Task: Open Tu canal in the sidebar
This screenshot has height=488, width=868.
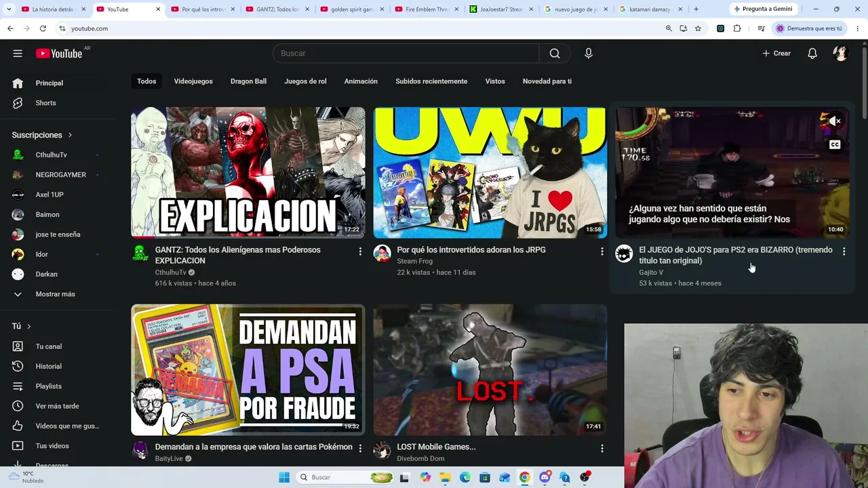Action: (56, 346)
